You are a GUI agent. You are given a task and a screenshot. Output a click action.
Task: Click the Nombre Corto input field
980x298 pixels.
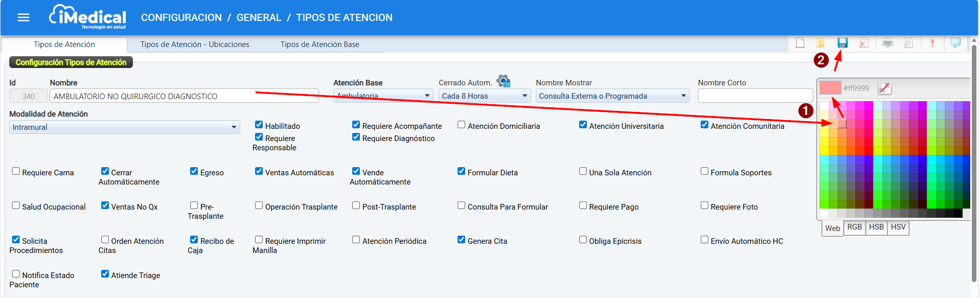coord(755,96)
